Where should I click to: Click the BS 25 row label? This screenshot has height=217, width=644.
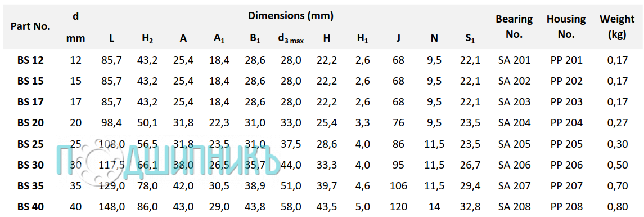pos(30,144)
